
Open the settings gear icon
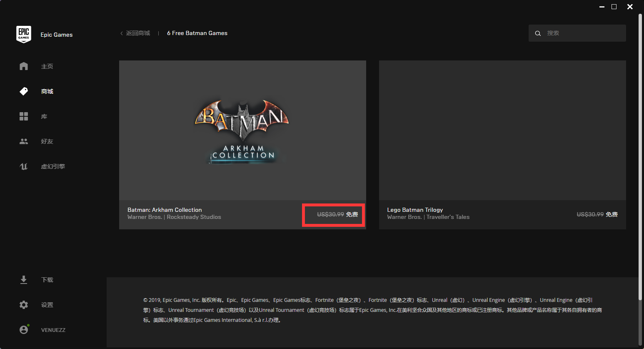(x=24, y=305)
